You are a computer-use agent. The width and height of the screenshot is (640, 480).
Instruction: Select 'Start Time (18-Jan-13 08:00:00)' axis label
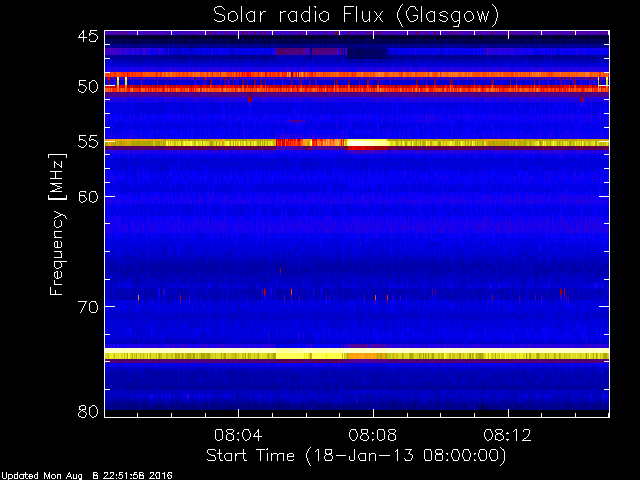pyautogui.click(x=356, y=456)
